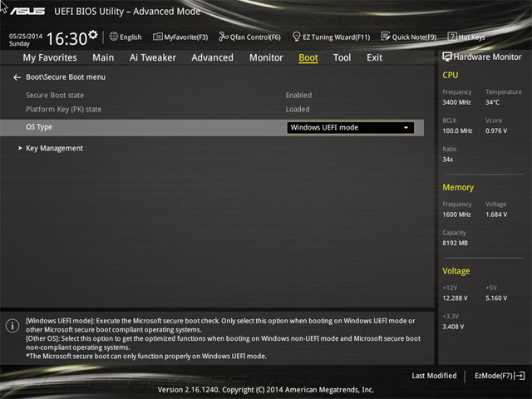Click the globe language icon
This screenshot has width=532, height=399.
[114, 37]
